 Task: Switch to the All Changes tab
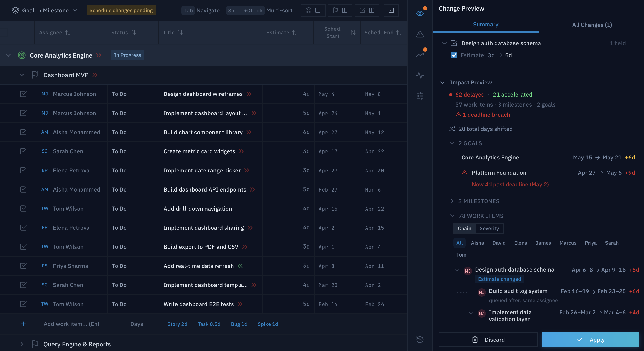pos(592,25)
